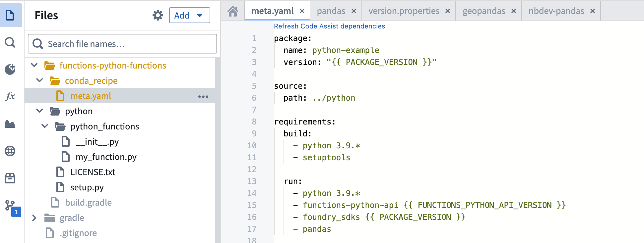
Task: Click 'pandas' on editor line 17
Action: [x=317, y=229]
